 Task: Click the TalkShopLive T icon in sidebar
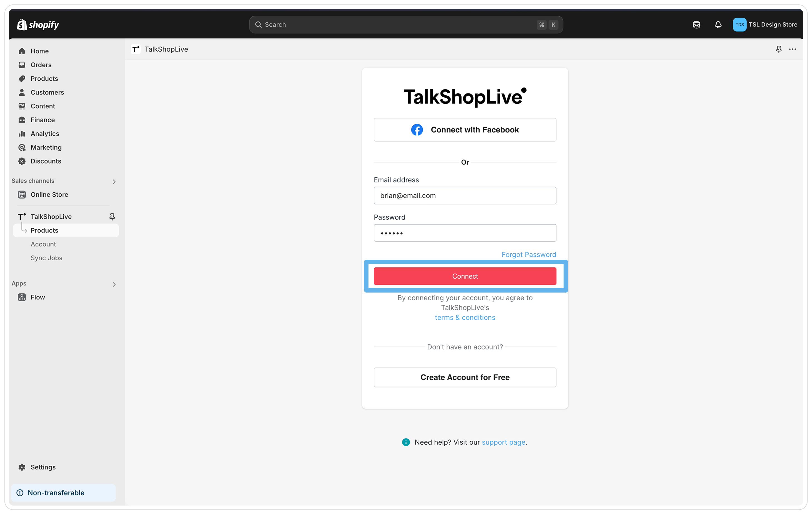tap(22, 217)
